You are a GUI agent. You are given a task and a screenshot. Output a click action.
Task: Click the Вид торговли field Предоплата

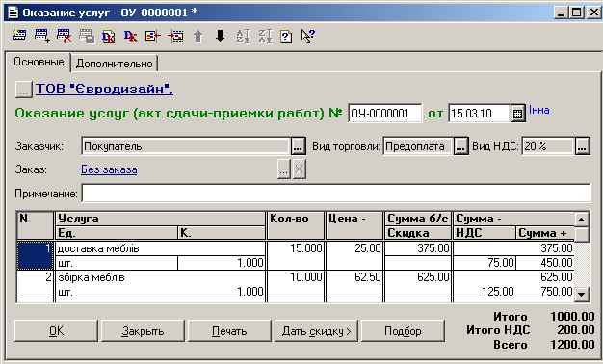418,146
